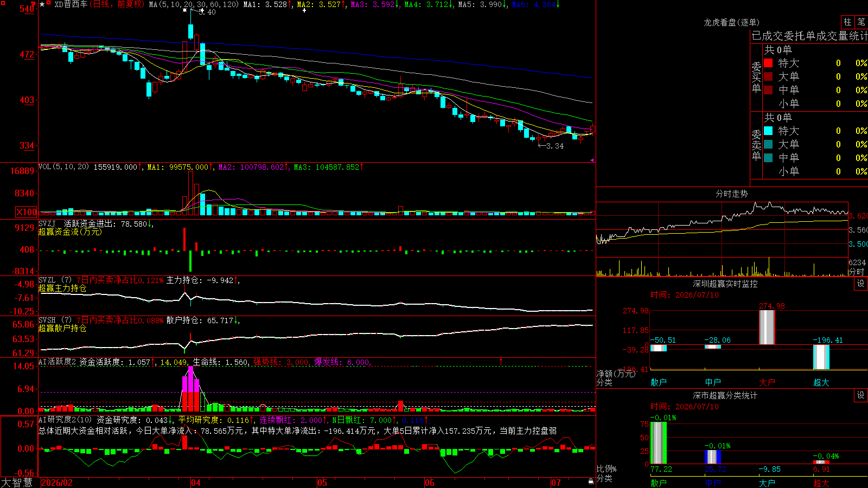868x488 pixels.
Task: Click the 超大 category label in realtime monitor
Action: (x=821, y=382)
